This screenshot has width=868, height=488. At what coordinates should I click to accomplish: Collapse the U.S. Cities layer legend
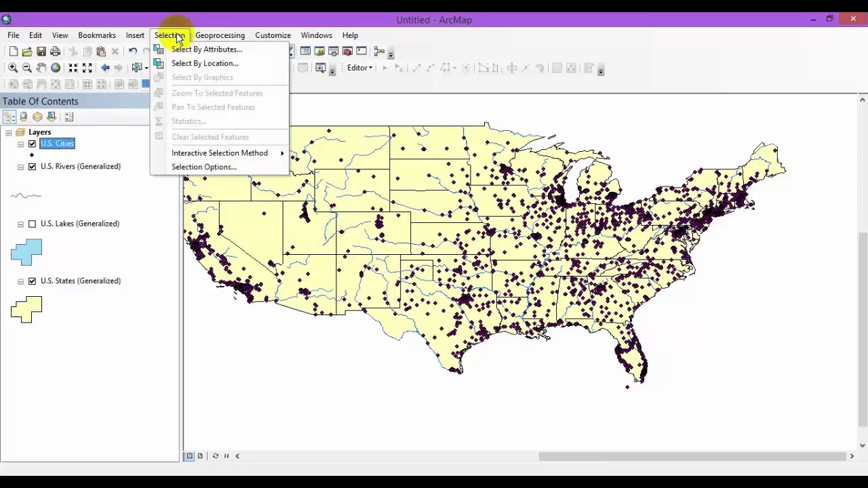click(20, 144)
